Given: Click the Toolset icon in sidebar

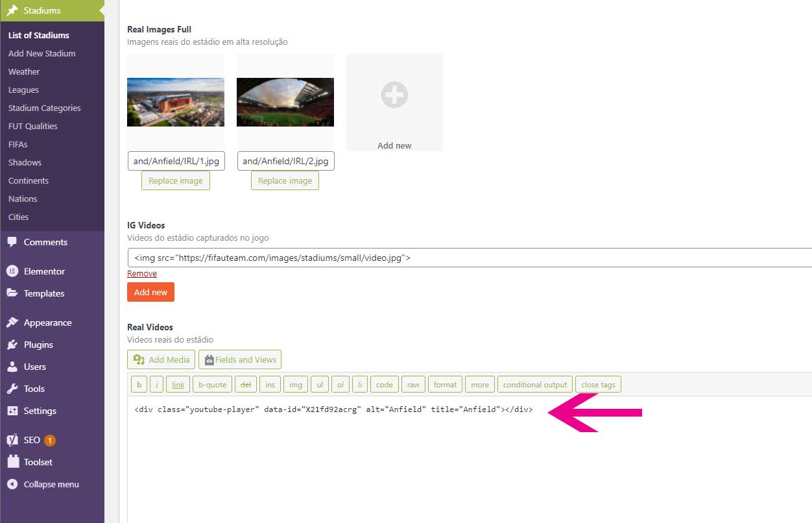Looking at the screenshot, I should (x=12, y=462).
